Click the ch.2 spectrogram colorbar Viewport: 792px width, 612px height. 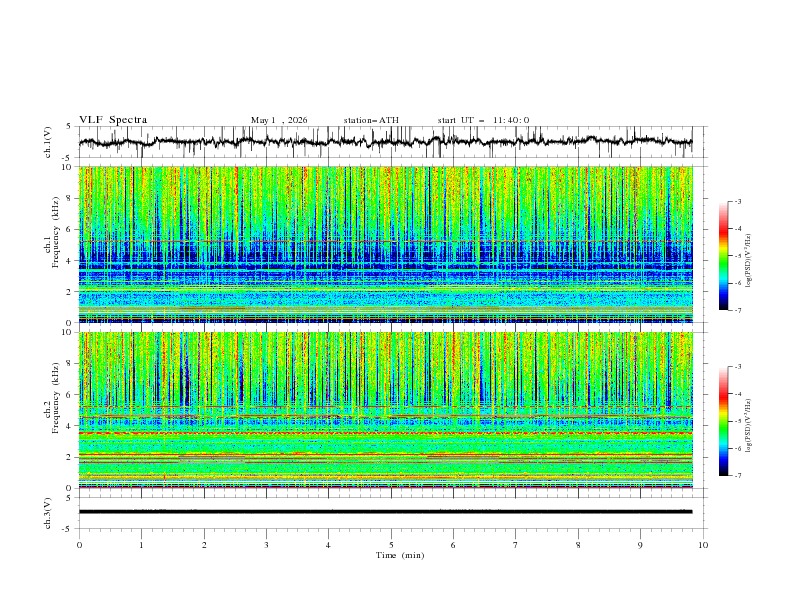723,421
